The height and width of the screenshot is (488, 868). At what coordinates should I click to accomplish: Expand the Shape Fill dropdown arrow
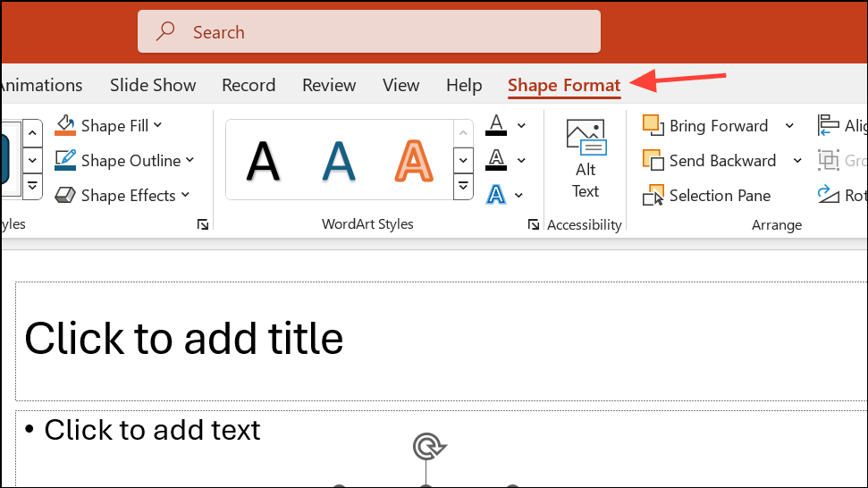[x=158, y=125]
